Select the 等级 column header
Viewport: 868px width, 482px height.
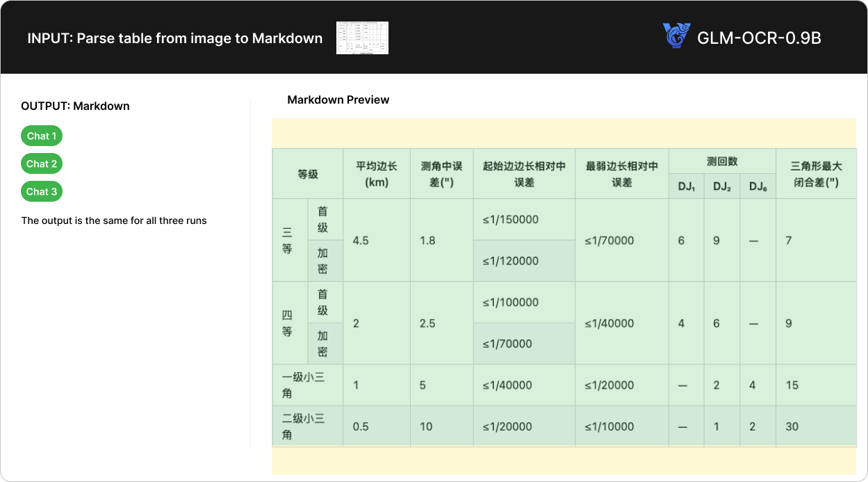308,174
